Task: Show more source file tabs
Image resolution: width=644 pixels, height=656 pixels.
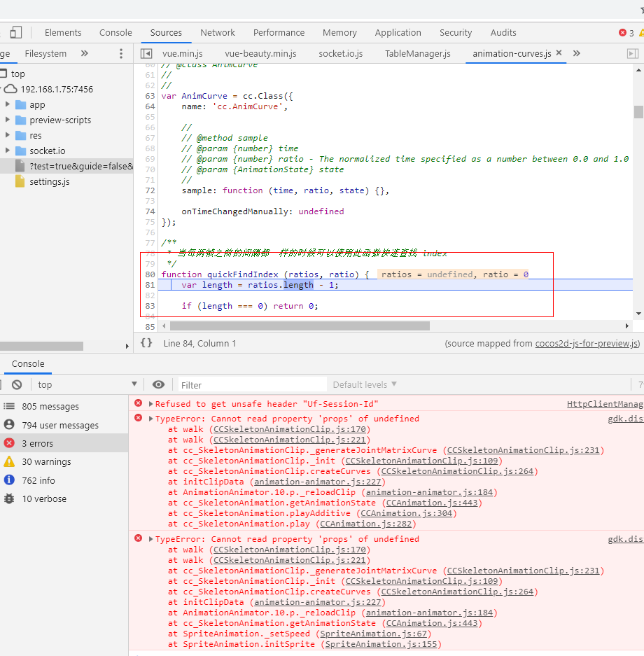Action: [x=577, y=53]
